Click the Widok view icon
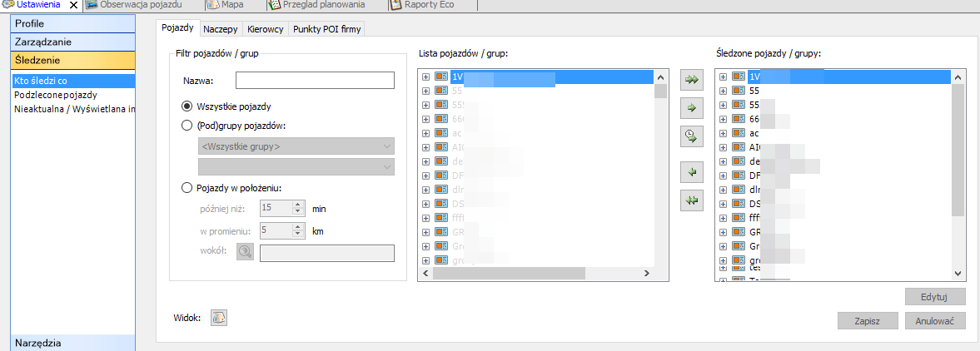This screenshot has width=980, height=351. tap(218, 317)
